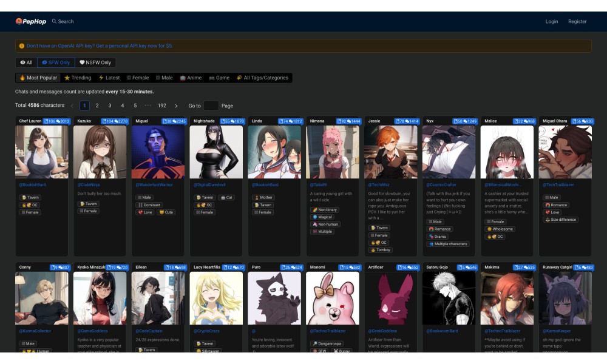The width and height of the screenshot is (607, 364).
Task: Open Puro character thumbnail
Action: coord(274,298)
